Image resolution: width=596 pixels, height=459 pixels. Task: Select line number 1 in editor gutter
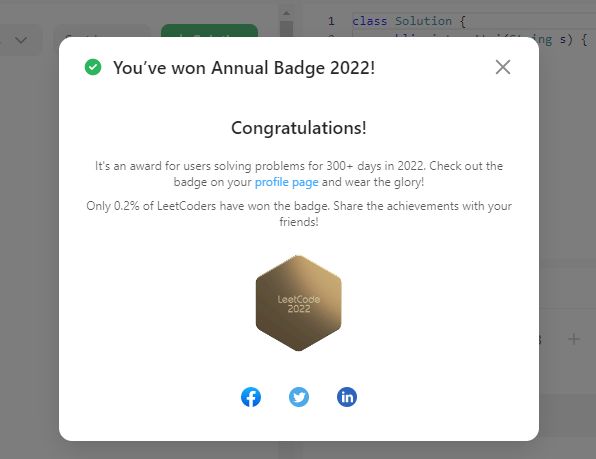coord(331,21)
